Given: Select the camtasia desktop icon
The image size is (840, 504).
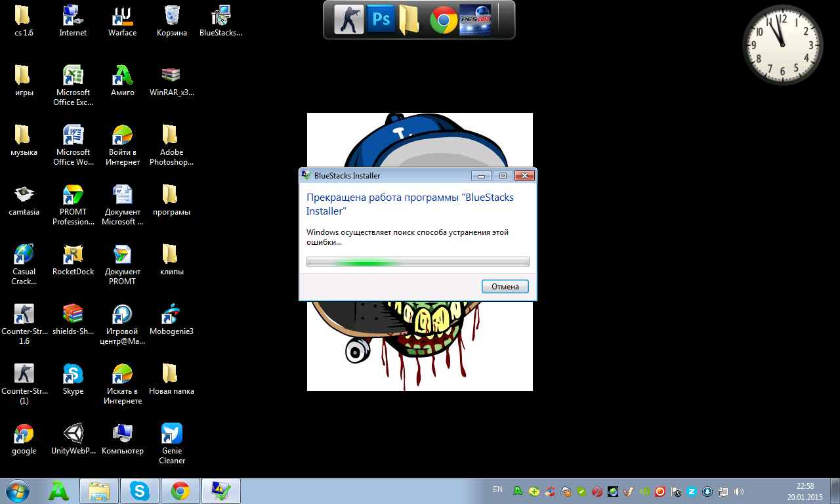Looking at the screenshot, I should click(x=24, y=200).
